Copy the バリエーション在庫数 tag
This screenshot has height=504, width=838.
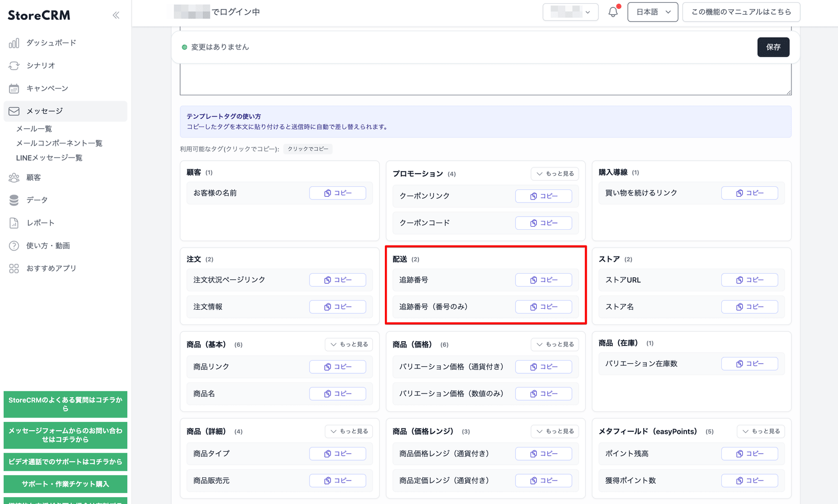pyautogui.click(x=749, y=364)
